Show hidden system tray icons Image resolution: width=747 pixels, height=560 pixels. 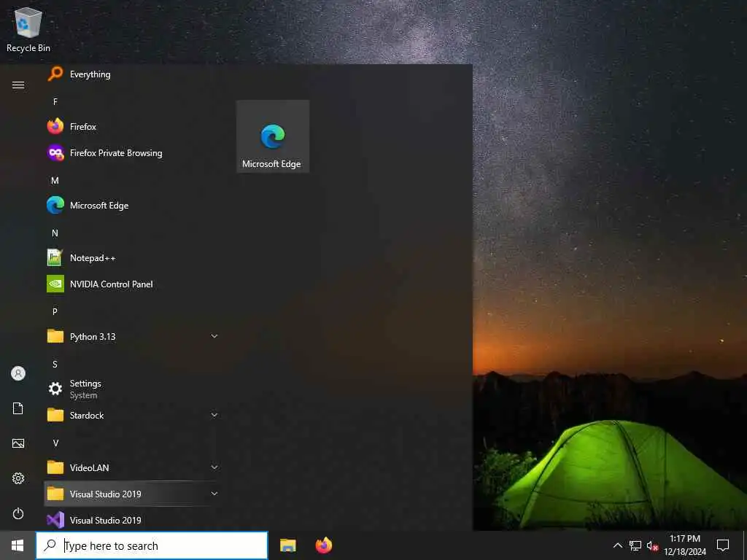click(x=617, y=545)
